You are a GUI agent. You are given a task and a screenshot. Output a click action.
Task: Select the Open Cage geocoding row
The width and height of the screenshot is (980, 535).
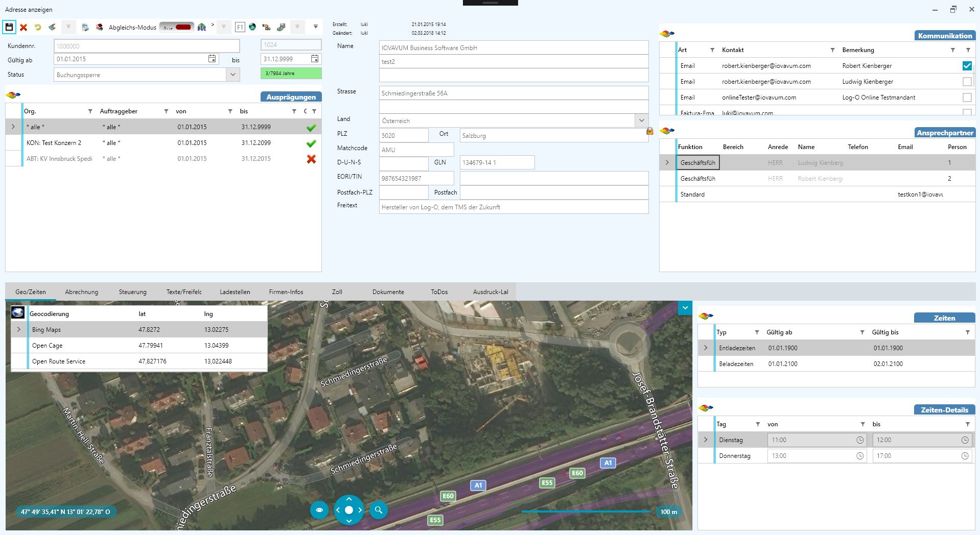pos(139,346)
